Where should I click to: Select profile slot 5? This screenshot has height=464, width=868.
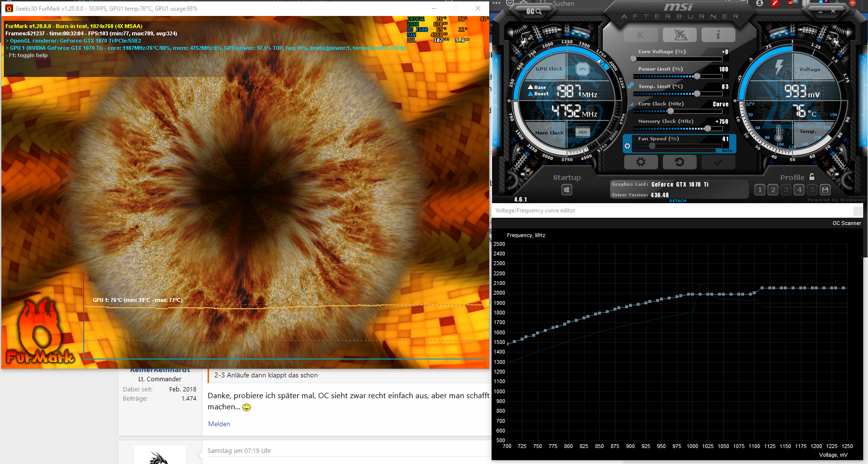coord(812,190)
